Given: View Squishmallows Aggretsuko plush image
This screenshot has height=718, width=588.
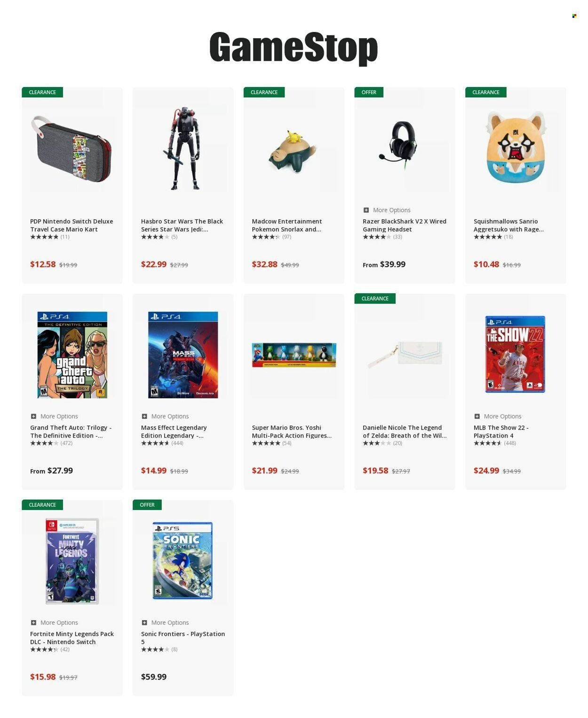Looking at the screenshot, I should pyautogui.click(x=516, y=147).
